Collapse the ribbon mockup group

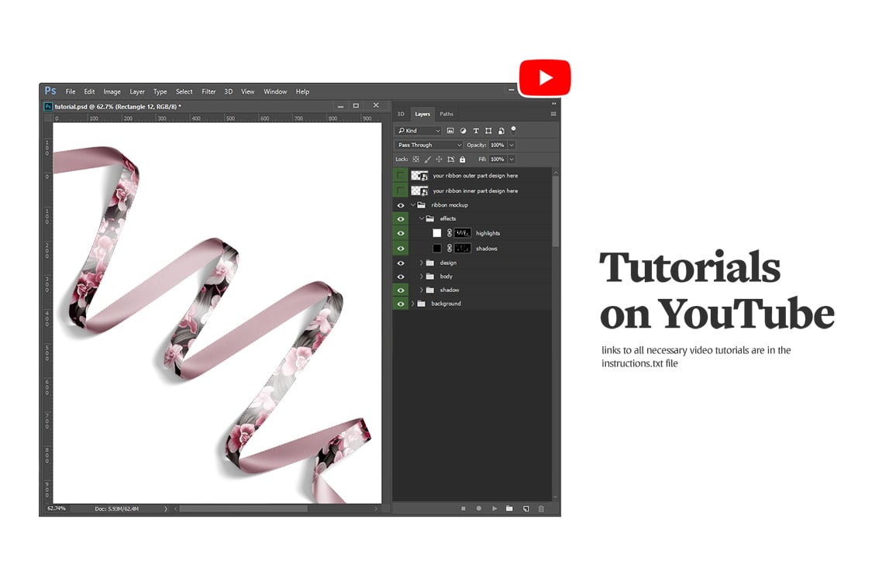tap(412, 205)
